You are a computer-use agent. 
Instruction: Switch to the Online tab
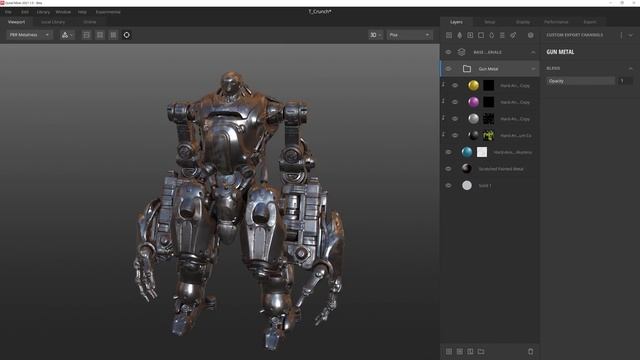90,22
